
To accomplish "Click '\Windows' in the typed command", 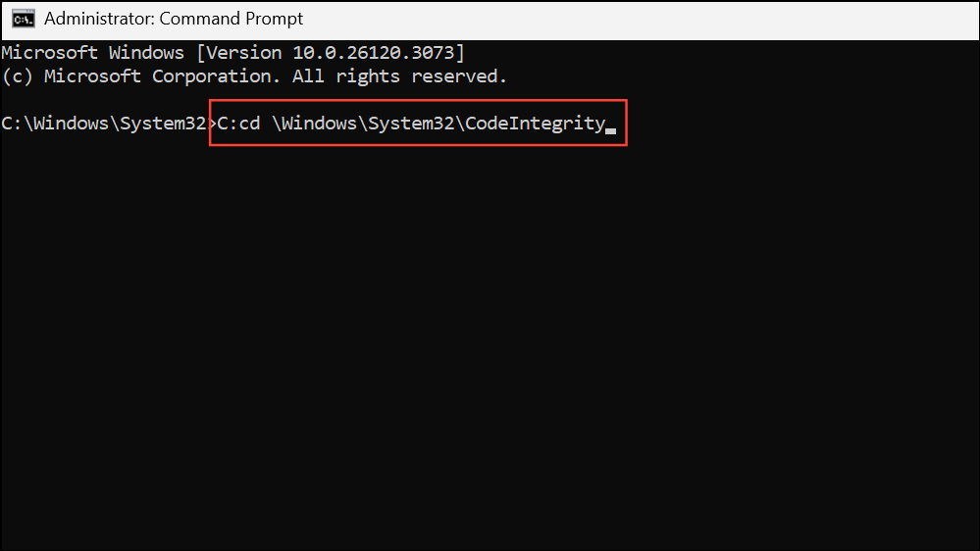I will point(314,124).
